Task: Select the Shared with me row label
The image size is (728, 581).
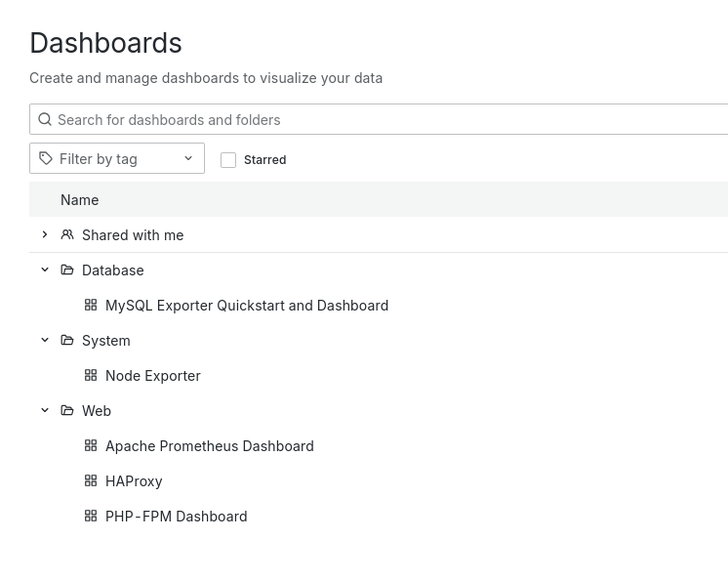Action: pos(133,235)
